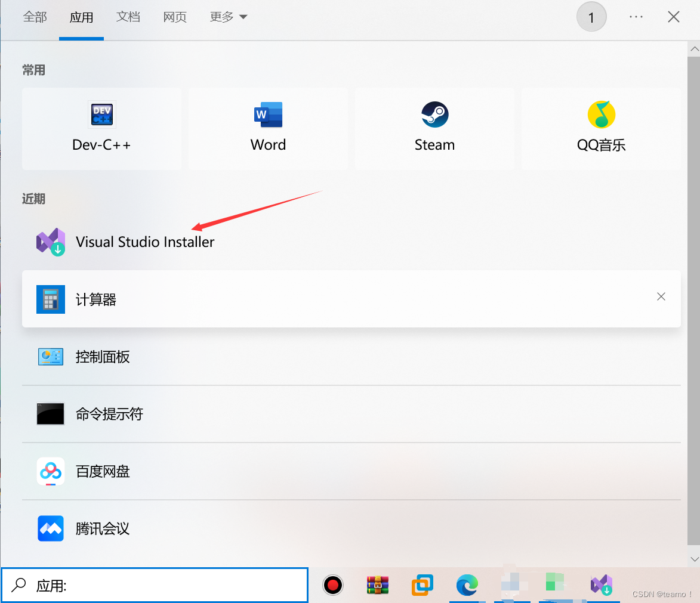The width and height of the screenshot is (700, 603).
Task: Open Microsoft Edge from the taskbar
Action: pyautogui.click(x=467, y=585)
